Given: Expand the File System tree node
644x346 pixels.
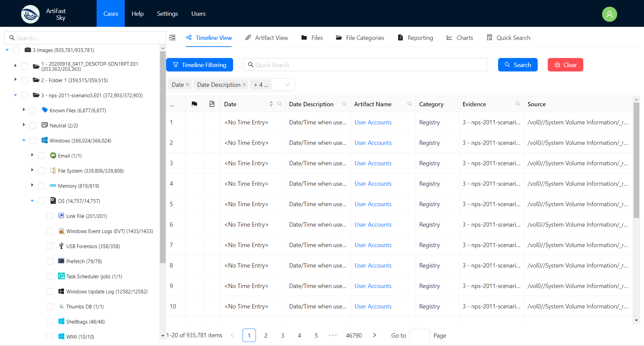Looking at the screenshot, I should 32,170.
